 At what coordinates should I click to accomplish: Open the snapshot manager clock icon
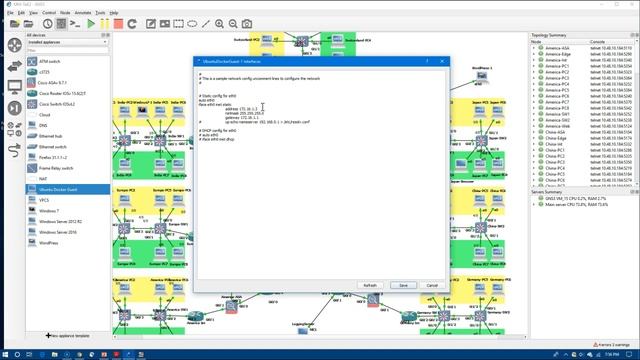click(47, 24)
